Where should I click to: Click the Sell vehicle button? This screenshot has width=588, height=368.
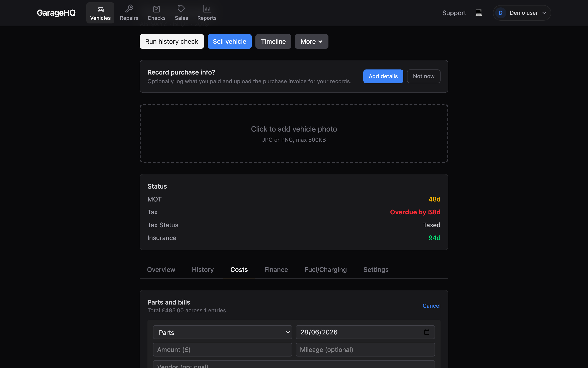click(x=229, y=41)
